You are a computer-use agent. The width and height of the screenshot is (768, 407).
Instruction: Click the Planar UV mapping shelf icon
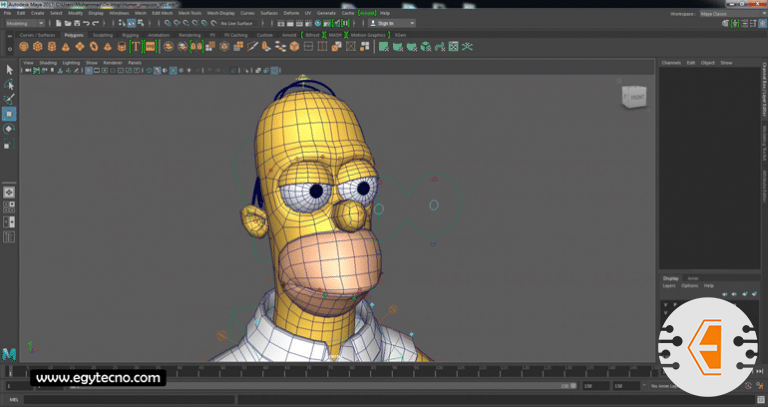(x=384, y=47)
